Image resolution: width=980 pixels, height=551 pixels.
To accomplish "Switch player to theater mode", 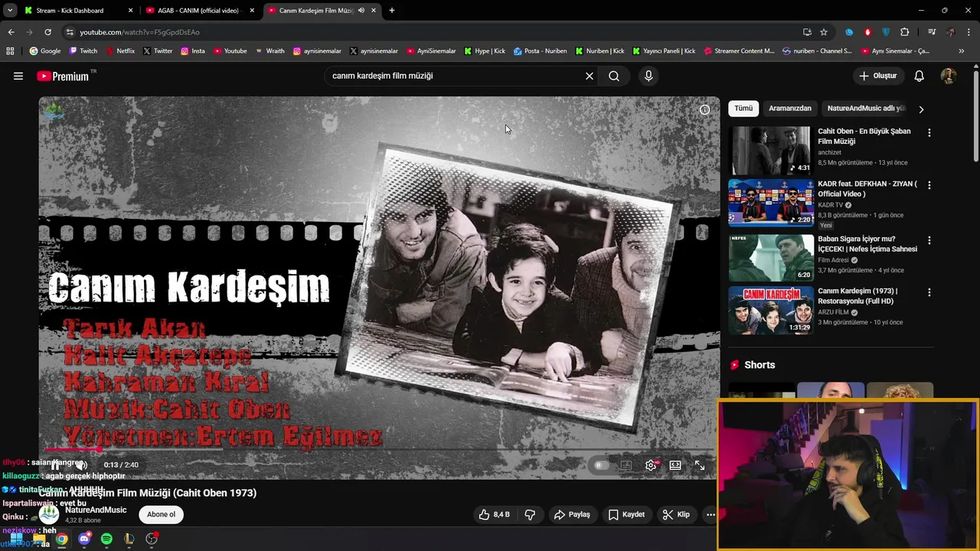I will click(675, 465).
